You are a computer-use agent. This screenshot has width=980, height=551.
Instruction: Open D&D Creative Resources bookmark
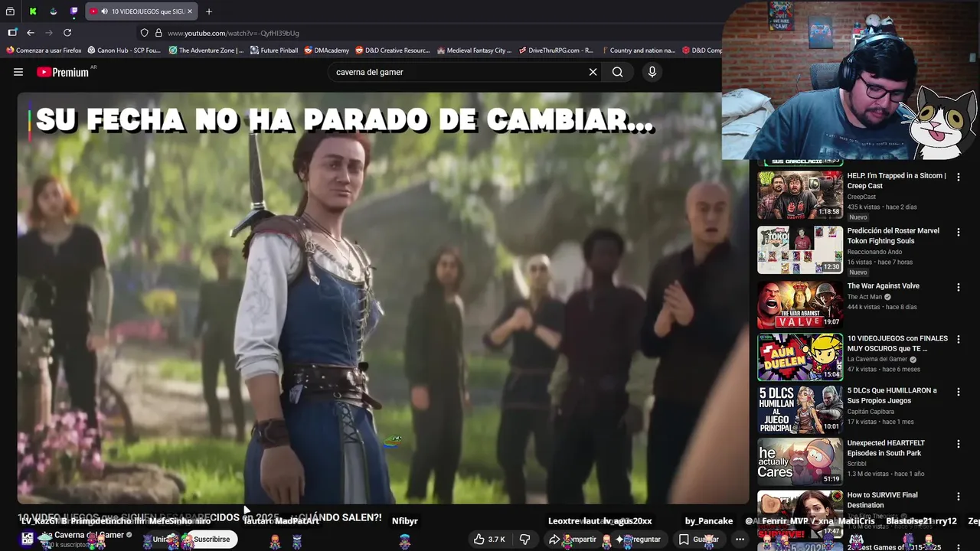[x=393, y=51]
